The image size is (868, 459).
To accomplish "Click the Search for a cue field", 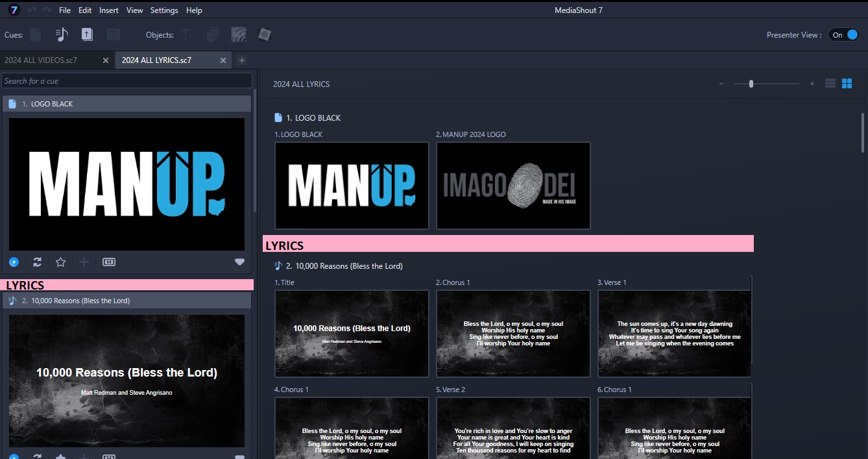I will [x=127, y=81].
